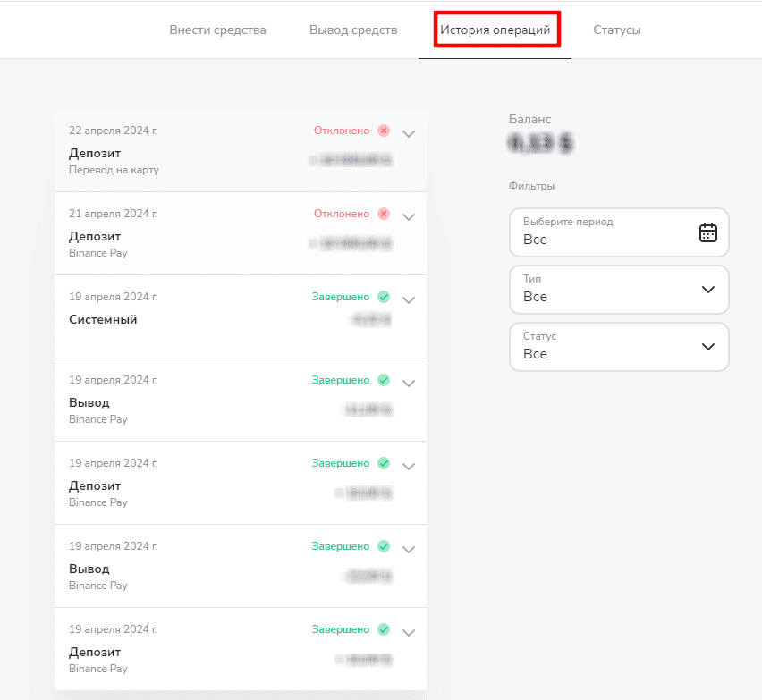Click the blurred balance amount
Image resolution: width=762 pixels, height=700 pixels.
click(x=540, y=143)
